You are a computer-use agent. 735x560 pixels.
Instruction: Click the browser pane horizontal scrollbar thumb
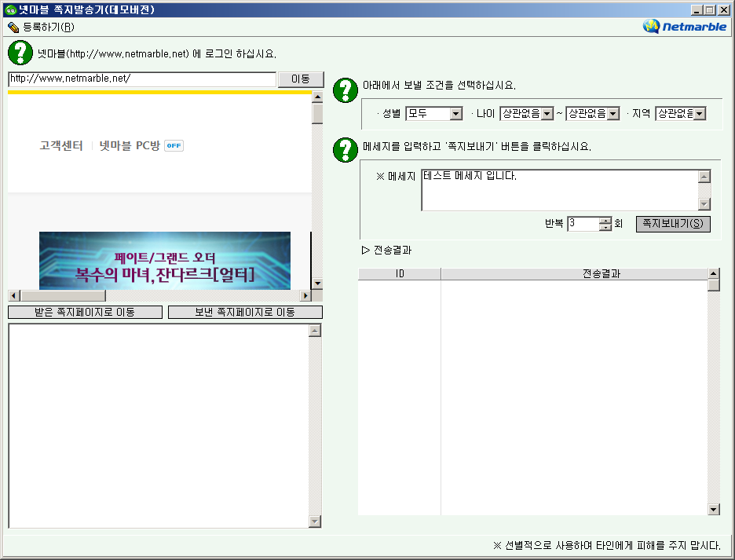55,296
